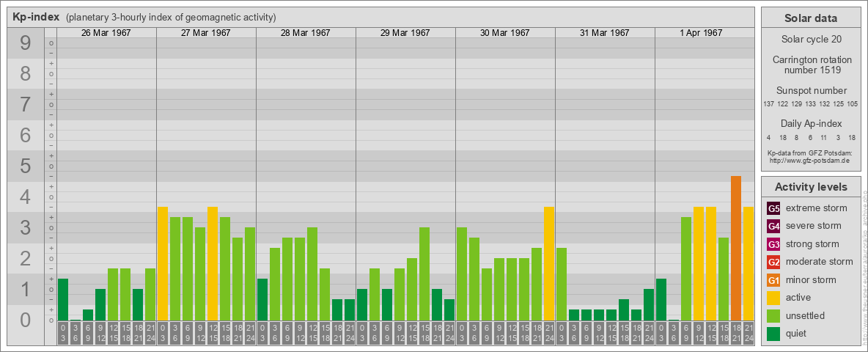Click the yellow bar at 27 Mar 12-15

coord(213,263)
